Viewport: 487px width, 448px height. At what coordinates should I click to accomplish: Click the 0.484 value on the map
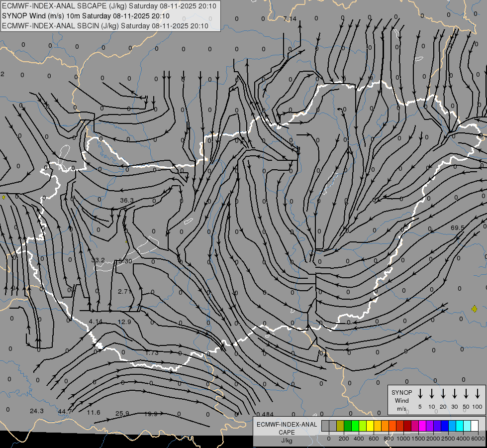265,414
